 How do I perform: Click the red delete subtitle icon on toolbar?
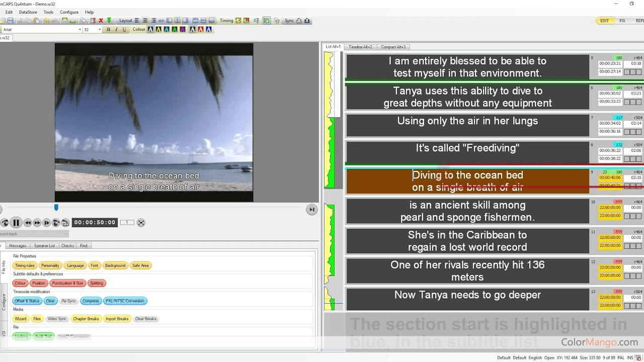point(100,21)
